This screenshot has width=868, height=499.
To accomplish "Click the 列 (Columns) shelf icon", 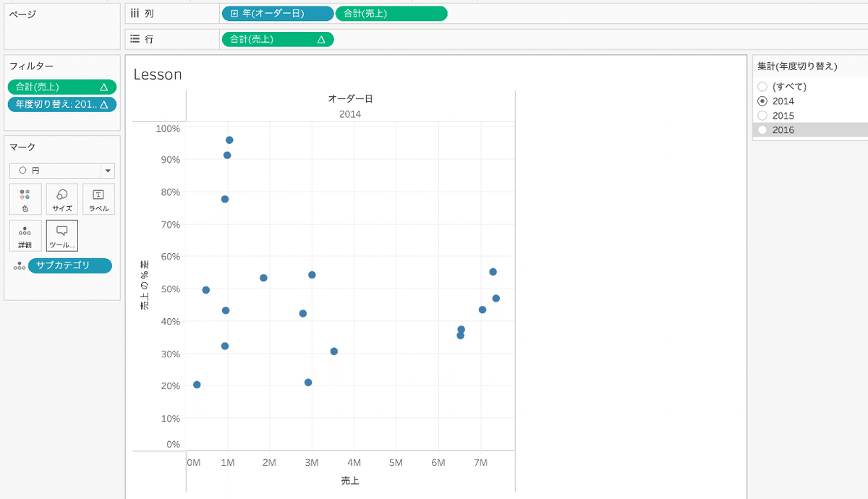I will pos(135,12).
